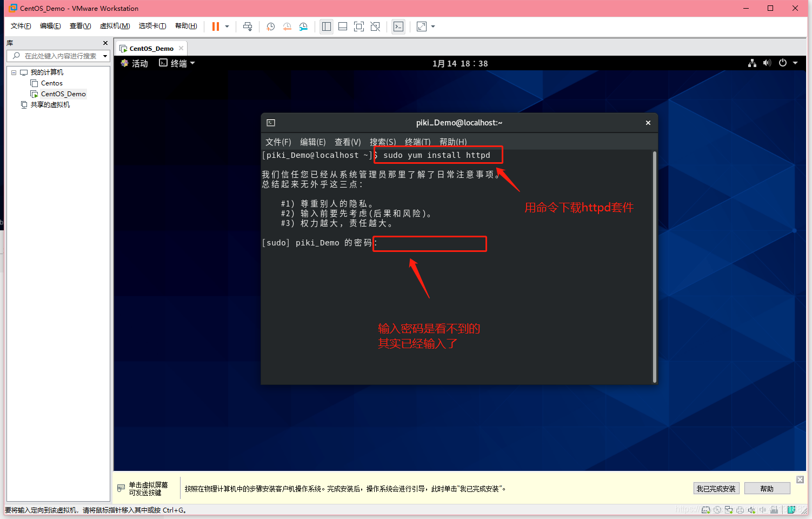Open the 活动 activities overview

(x=135, y=63)
